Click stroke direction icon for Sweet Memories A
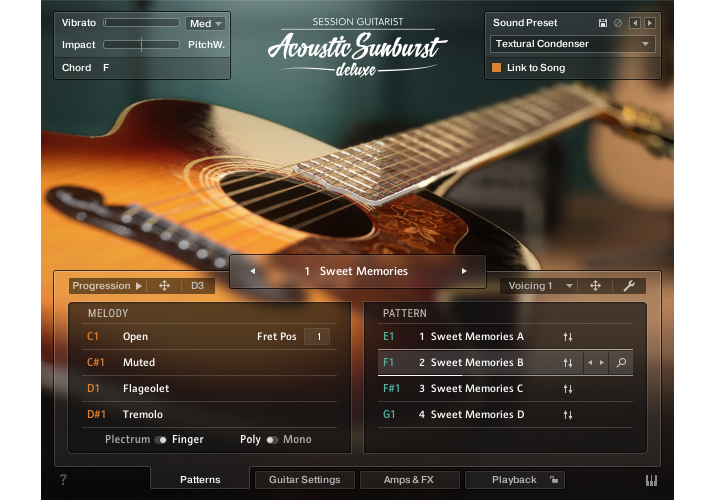Screen dimensions: 715x500 coord(568,337)
